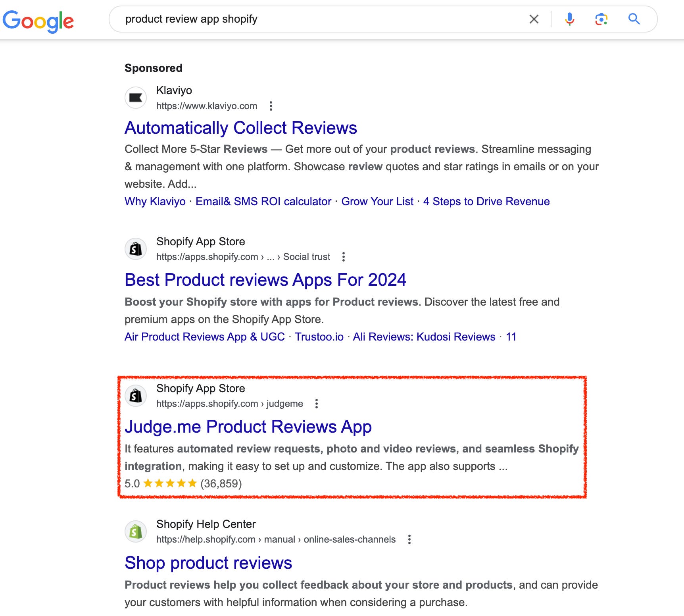
Task: Open the three-dot menu beside Social trust
Action: [x=344, y=257]
